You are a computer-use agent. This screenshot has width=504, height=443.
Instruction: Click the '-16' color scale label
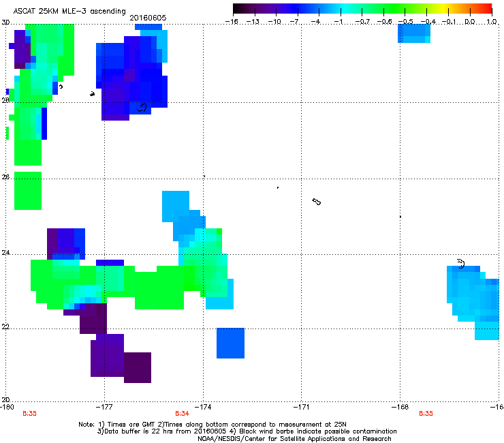tap(232, 22)
